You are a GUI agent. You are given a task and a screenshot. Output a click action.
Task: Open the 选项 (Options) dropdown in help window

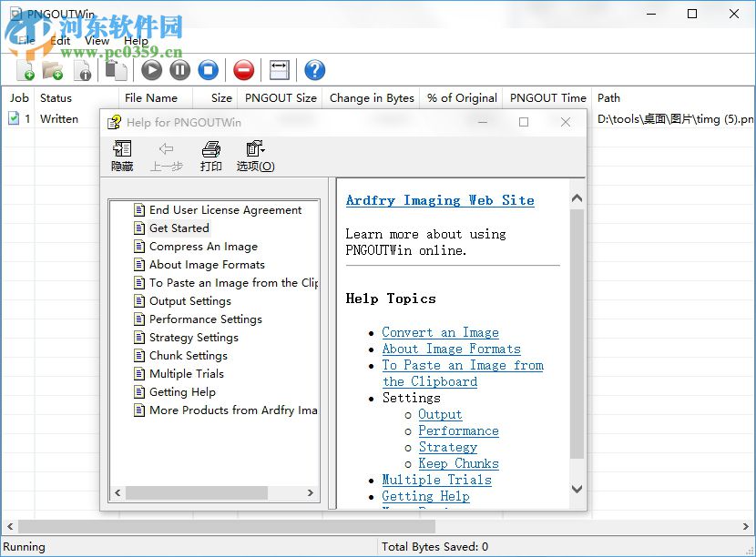(256, 157)
